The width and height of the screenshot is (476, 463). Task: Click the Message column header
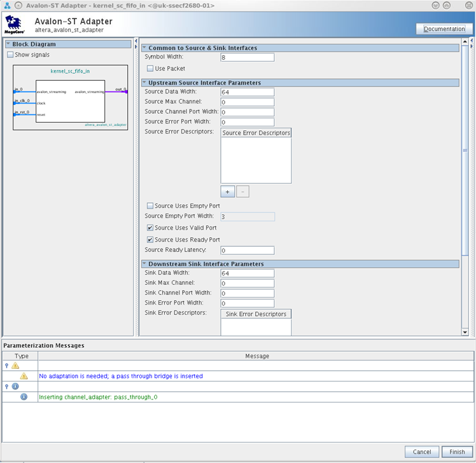click(256, 356)
